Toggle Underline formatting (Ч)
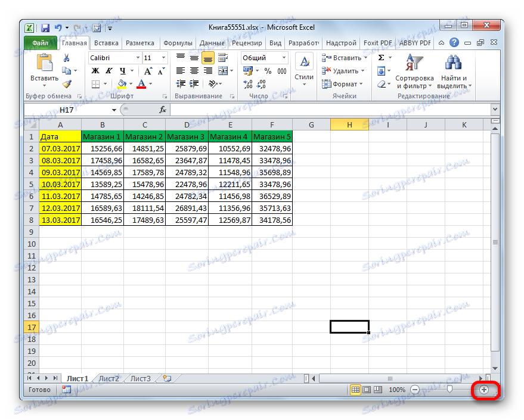524x420 pixels. pos(123,71)
